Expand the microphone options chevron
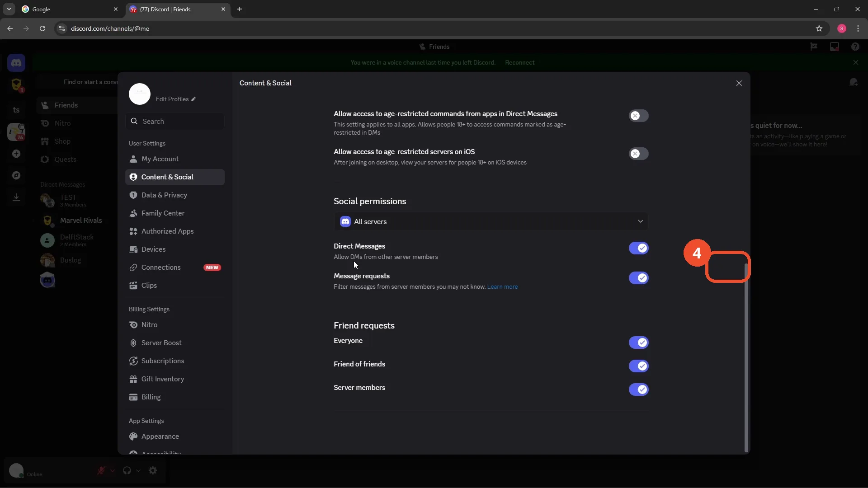This screenshot has width=868, height=488. [113, 470]
